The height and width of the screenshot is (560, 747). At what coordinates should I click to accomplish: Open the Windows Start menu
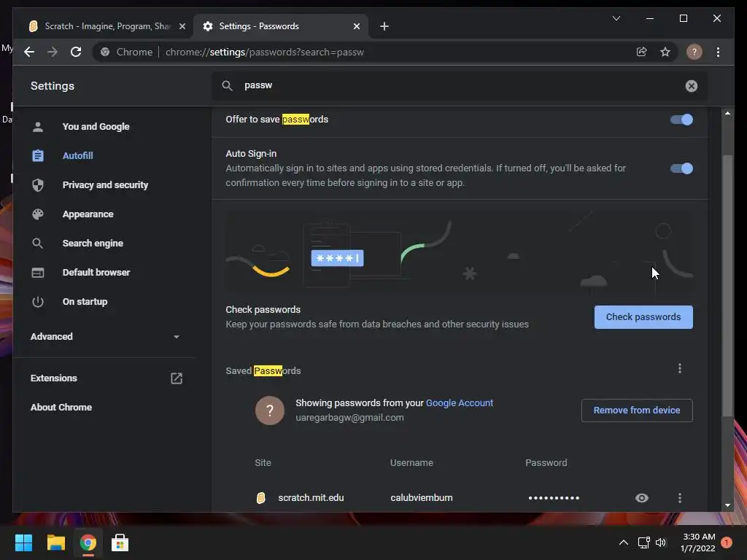pos(23,542)
